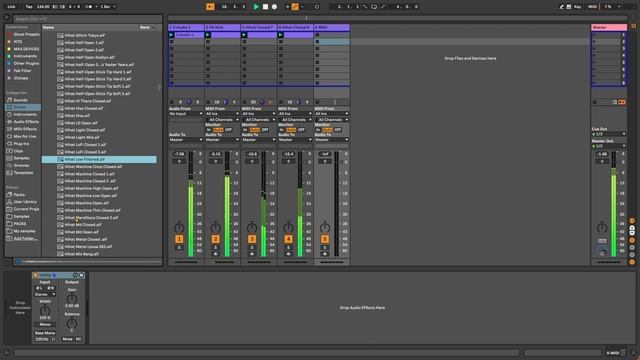Click the Link button

11,7
